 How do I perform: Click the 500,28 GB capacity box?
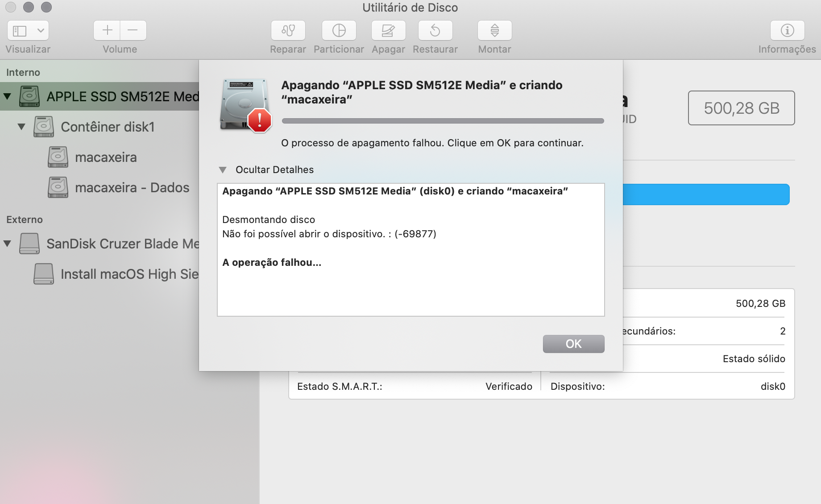(x=742, y=108)
